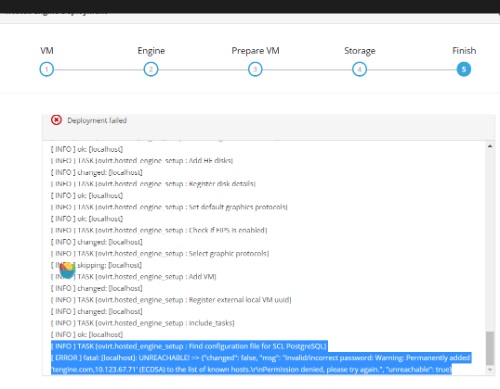
Task: Click the 'Deployment failed' message text
Action: (x=97, y=120)
